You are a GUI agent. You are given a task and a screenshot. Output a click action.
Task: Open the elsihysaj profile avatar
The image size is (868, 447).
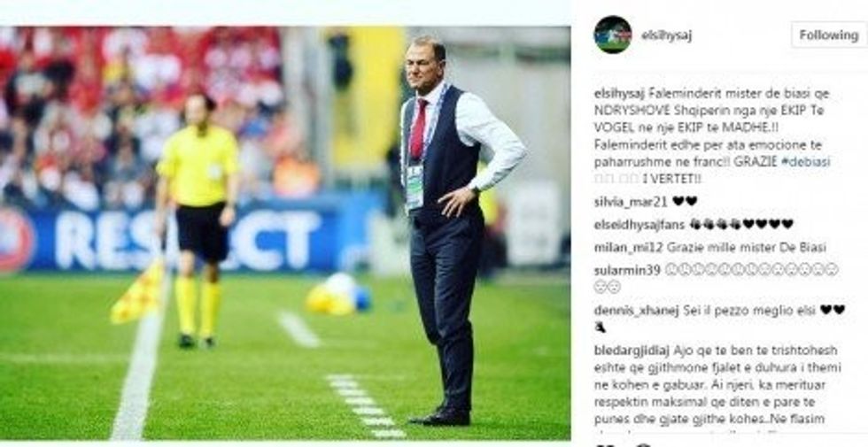612,35
